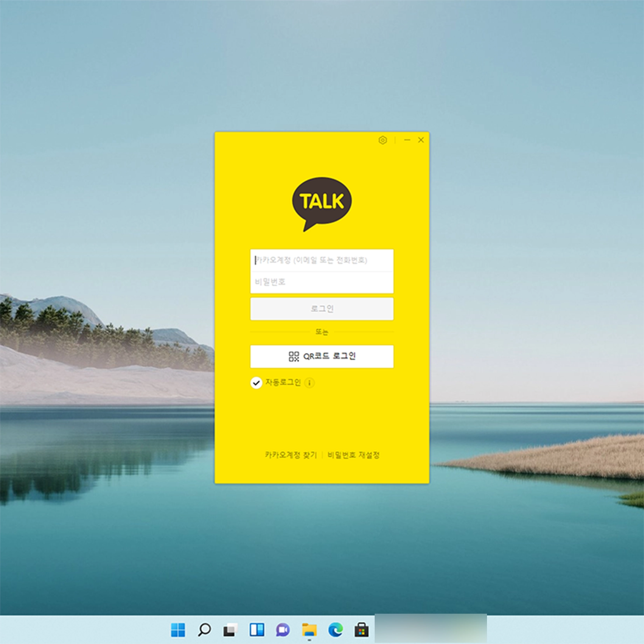Open taskbar Search
The height and width of the screenshot is (644, 644).
click(x=204, y=630)
